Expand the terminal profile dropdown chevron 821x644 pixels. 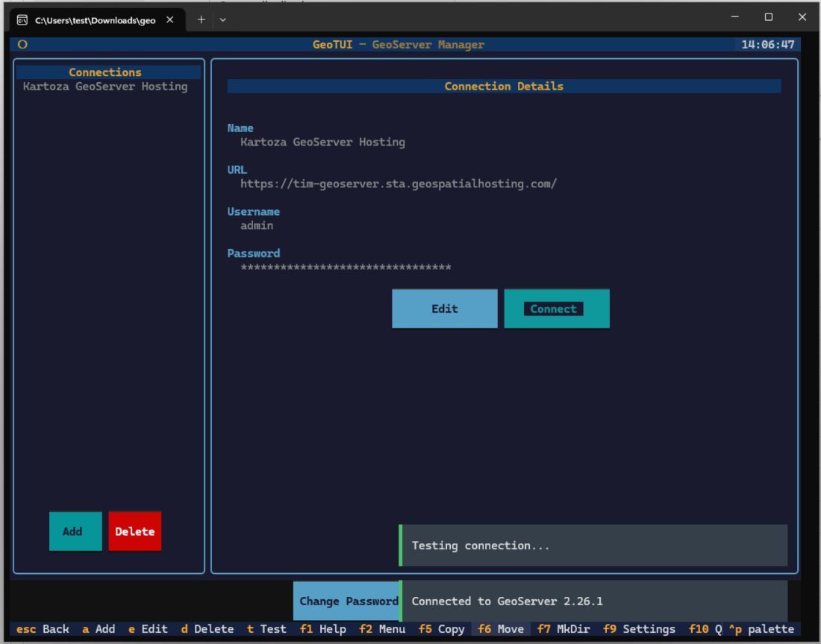coord(223,20)
